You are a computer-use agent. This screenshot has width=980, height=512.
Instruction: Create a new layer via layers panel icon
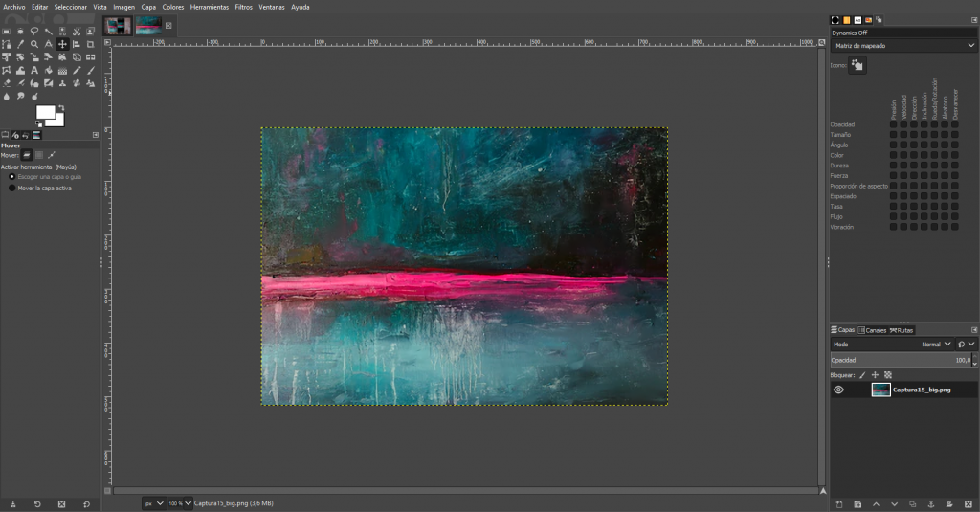tap(839, 503)
